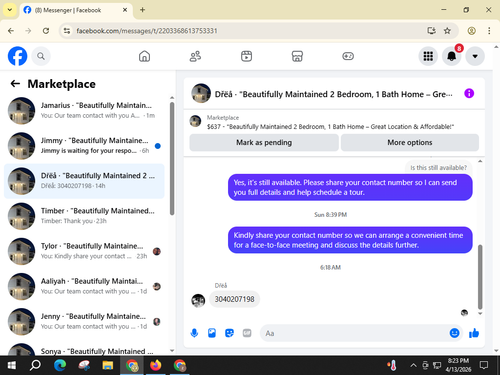The image size is (500, 375).
Task: Open the Timber conversation
Action: 84,216
